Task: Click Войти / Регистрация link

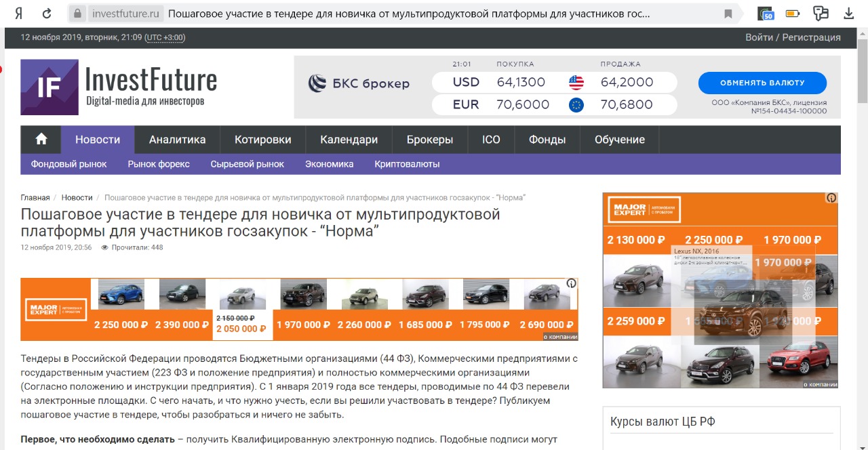Action: (x=793, y=37)
